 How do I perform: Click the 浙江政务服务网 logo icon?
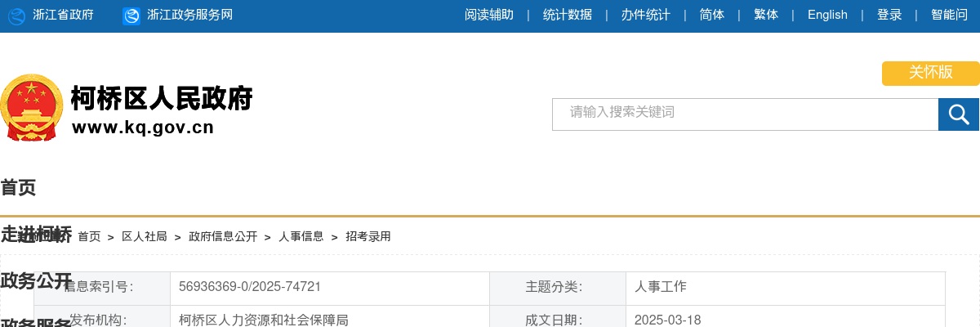click(x=131, y=16)
